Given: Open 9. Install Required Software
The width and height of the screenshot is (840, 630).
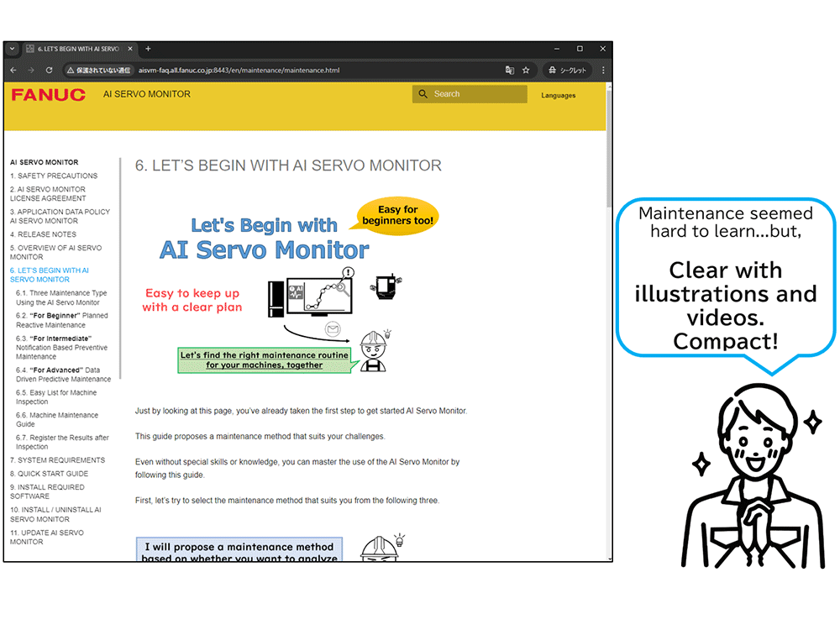Looking at the screenshot, I should (x=47, y=491).
